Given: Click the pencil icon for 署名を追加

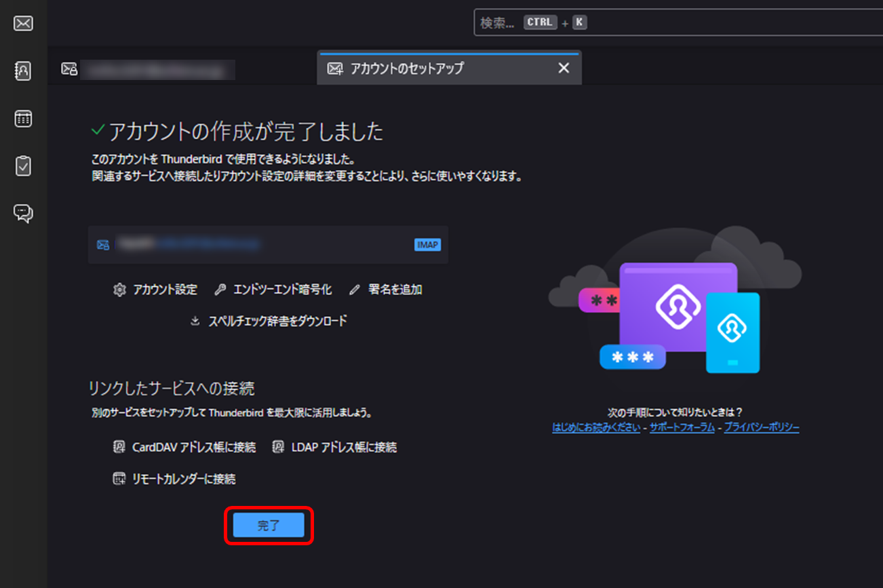Looking at the screenshot, I should 354,290.
